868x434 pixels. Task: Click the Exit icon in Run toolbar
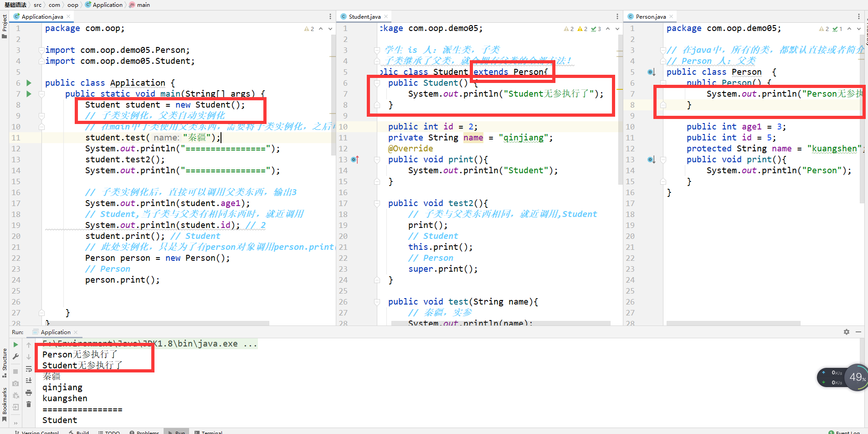tap(15, 407)
